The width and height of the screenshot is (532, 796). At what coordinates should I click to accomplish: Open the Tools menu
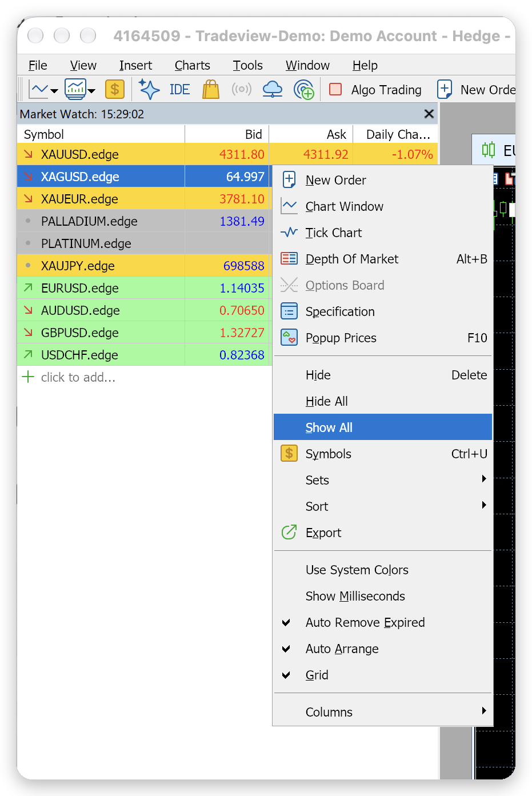click(x=247, y=65)
